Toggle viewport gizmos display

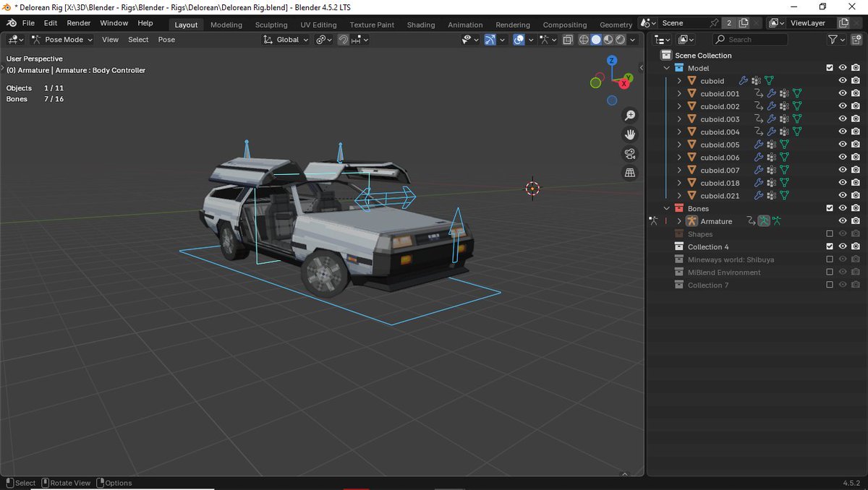click(x=490, y=40)
